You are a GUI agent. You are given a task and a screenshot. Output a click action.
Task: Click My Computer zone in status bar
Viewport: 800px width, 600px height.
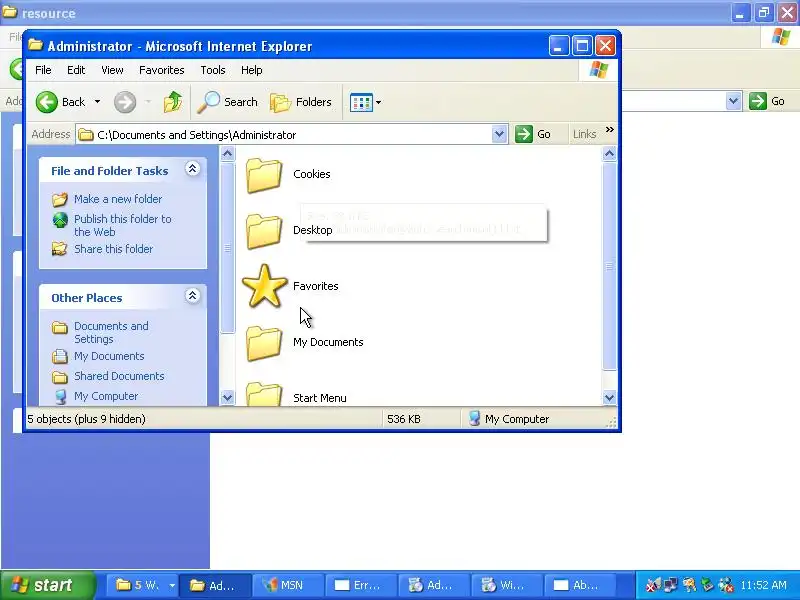(x=508, y=419)
